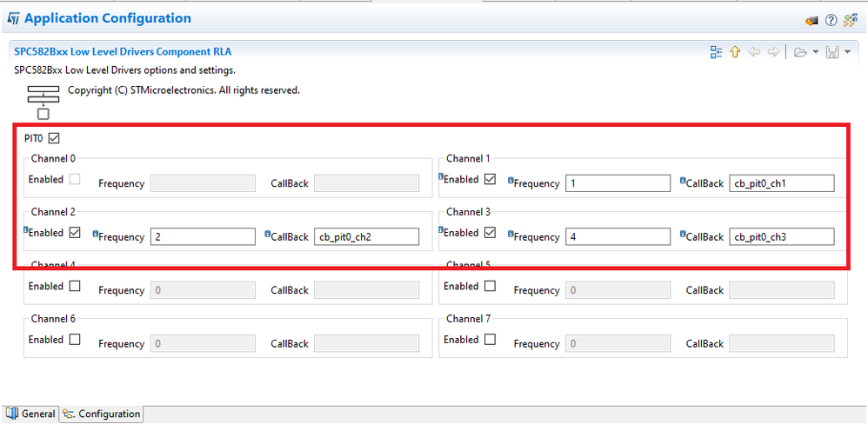Viewport: 868px width, 424px height.
Task: Click Channel 0 Frequency field
Action: (203, 183)
